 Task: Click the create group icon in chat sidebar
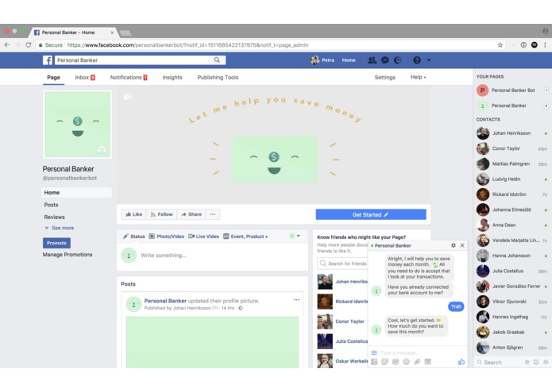pos(546,362)
